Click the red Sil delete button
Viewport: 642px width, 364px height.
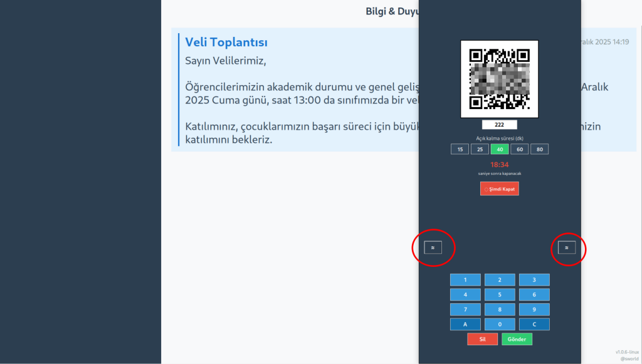[x=482, y=339]
